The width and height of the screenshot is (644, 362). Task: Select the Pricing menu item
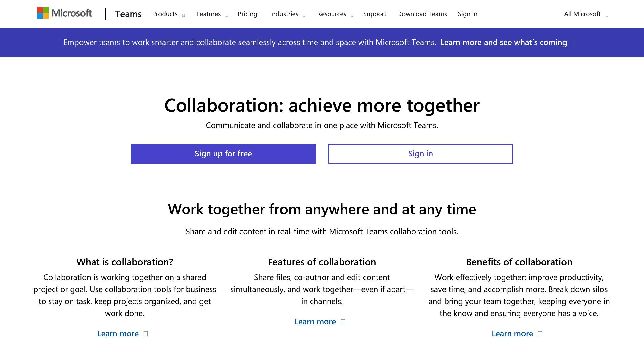247,13
